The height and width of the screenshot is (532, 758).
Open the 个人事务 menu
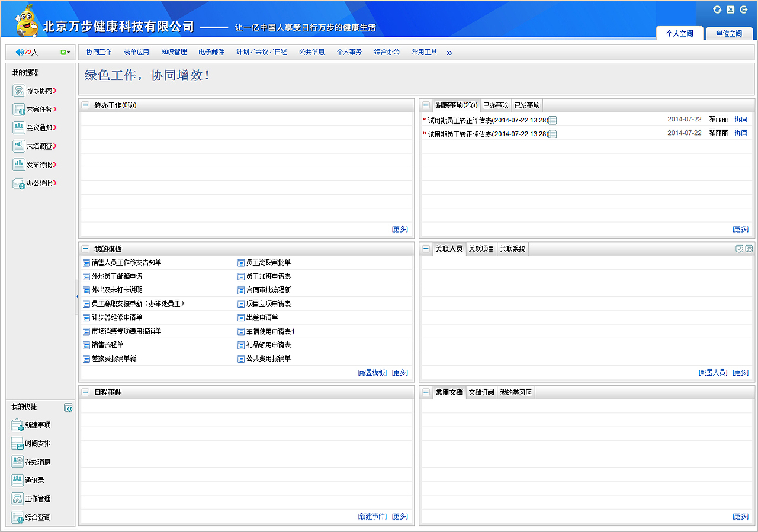click(x=349, y=52)
